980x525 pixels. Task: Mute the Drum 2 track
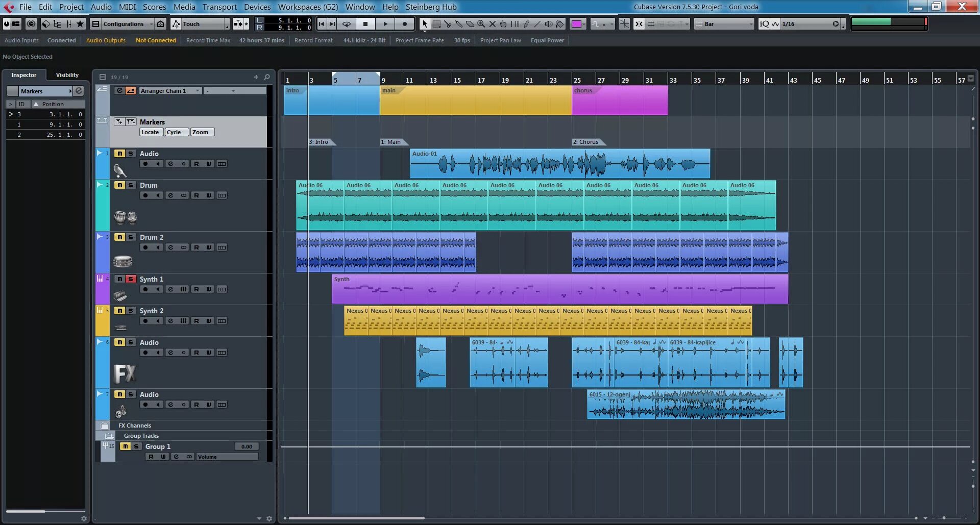(x=119, y=237)
